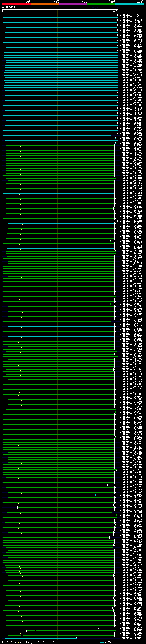Image resolution: width=146 pixels, height=644 pixels.
Task: Click the cyan alignment bar for C6ZQL4
Action: click(59, 193)
